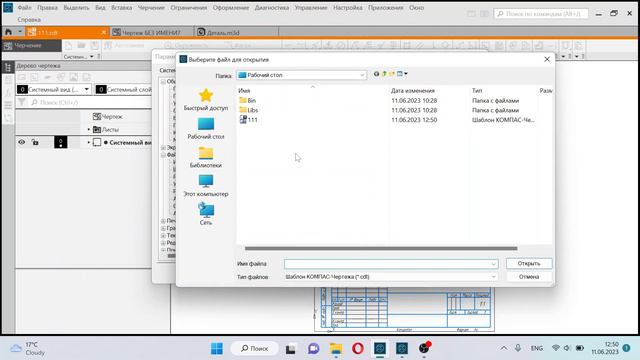The width and height of the screenshot is (640, 360).
Task: Open Библиотеки in the dialog sidebar
Action: [206, 158]
